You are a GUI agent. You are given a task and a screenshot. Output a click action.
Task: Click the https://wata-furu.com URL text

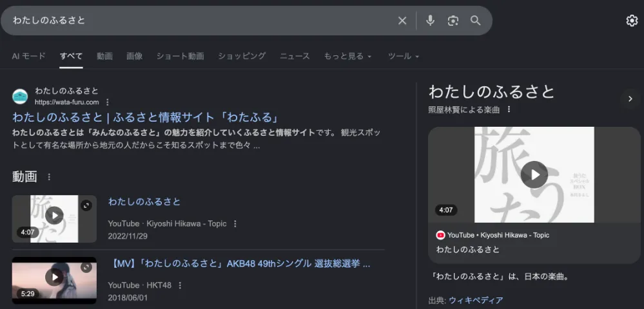(x=67, y=102)
